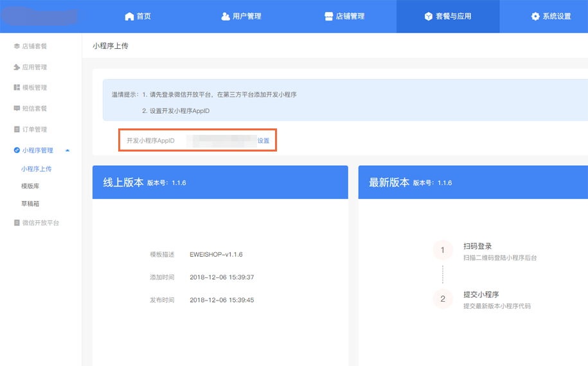The height and width of the screenshot is (366, 588).
Task: Click step 1 扫码登录 circle
Action: (x=442, y=250)
